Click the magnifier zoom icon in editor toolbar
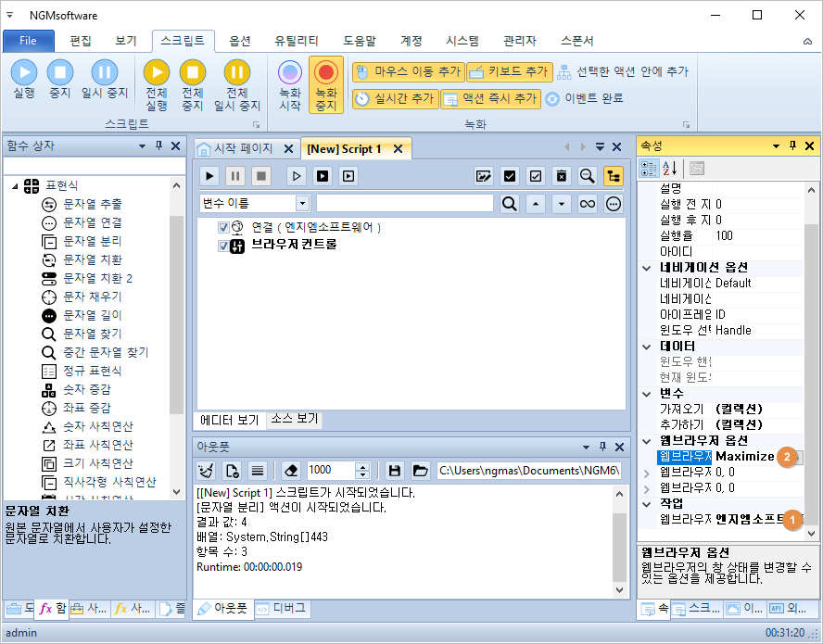Image resolution: width=823 pixels, height=644 pixels. (x=588, y=176)
